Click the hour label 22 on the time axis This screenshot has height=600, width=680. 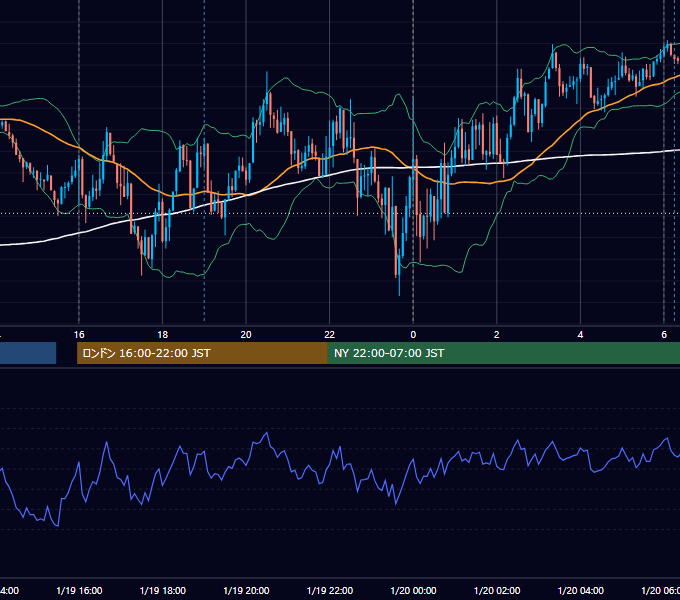tap(330, 335)
